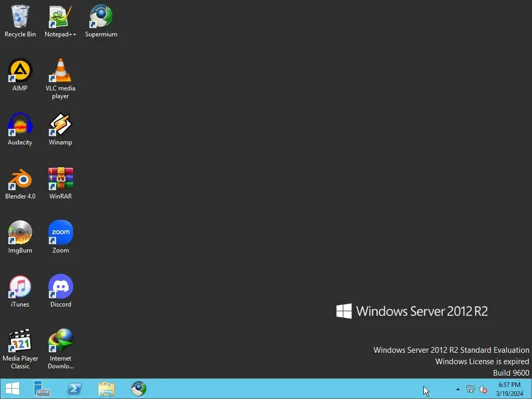The image size is (532, 399).
Task: Select the Supermium desktop shortcut
Action: tap(101, 21)
